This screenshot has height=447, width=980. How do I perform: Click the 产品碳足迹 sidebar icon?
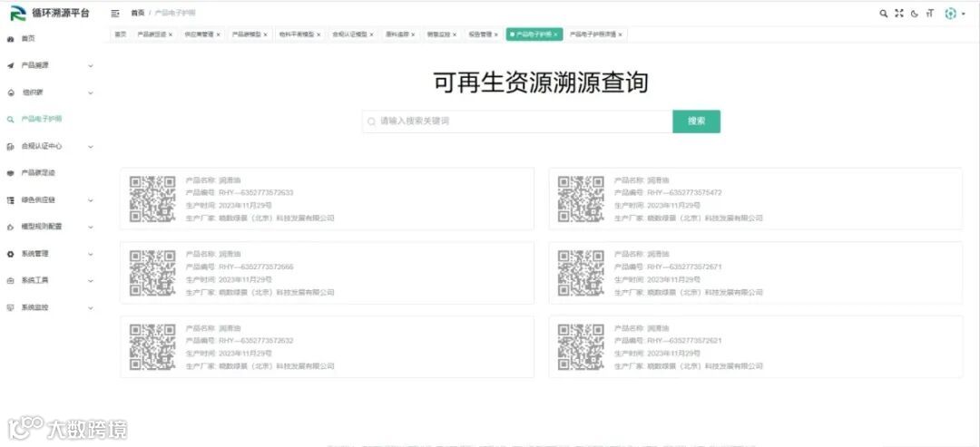coord(10,173)
